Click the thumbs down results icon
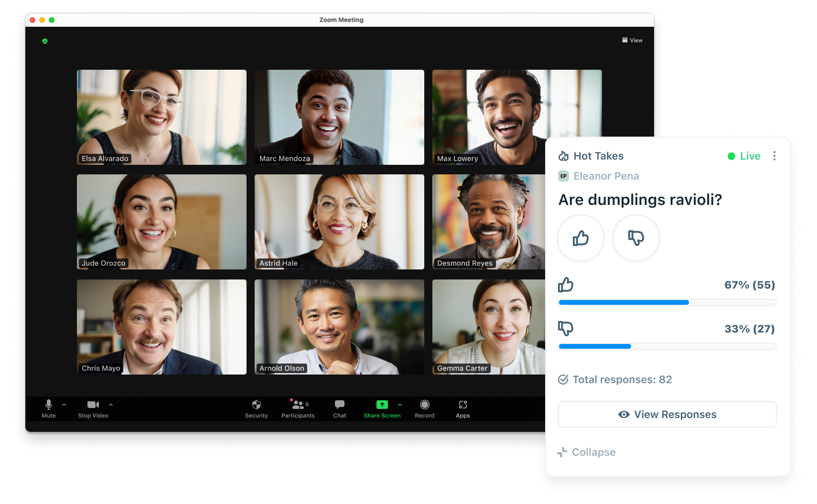The height and width of the screenshot is (504, 817). [x=566, y=329]
